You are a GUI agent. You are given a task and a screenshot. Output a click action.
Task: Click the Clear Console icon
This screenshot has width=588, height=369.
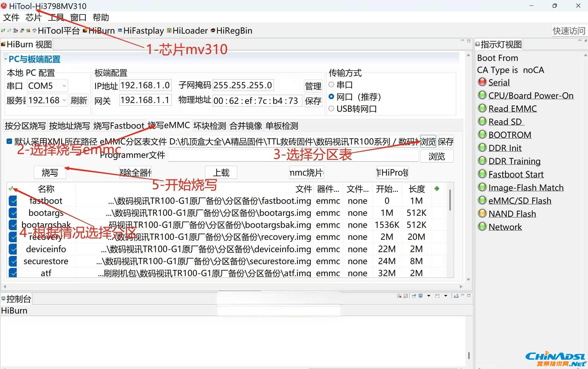(399, 296)
